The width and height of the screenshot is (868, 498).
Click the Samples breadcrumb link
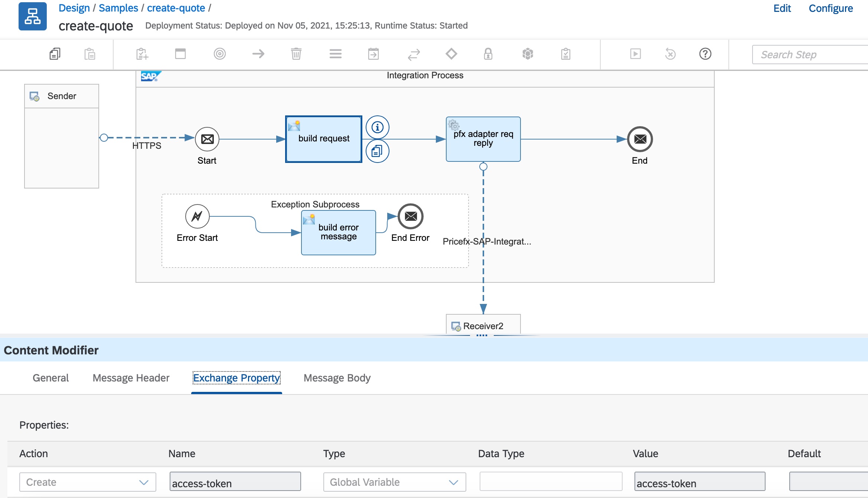[x=118, y=8]
